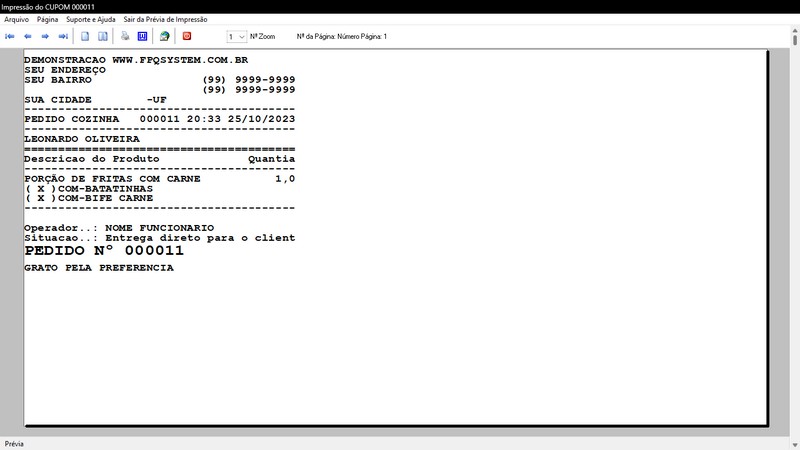Click the blue save/export icon
This screenshot has height=450, width=800.
[142, 36]
